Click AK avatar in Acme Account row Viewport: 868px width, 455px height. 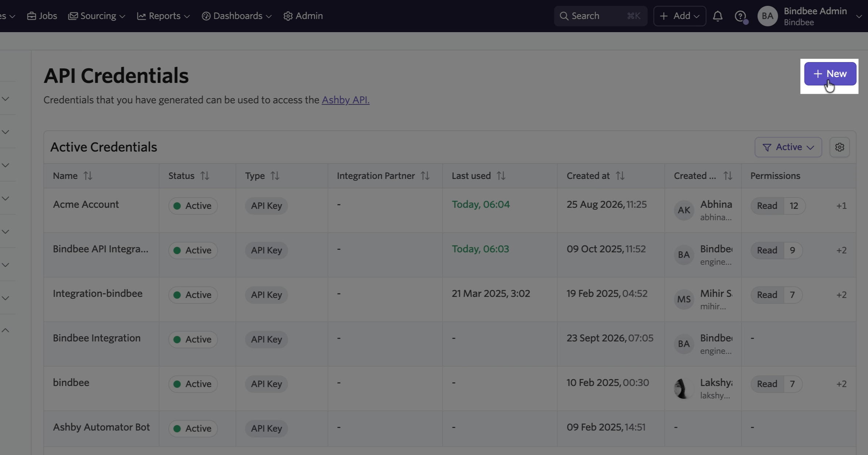684,210
